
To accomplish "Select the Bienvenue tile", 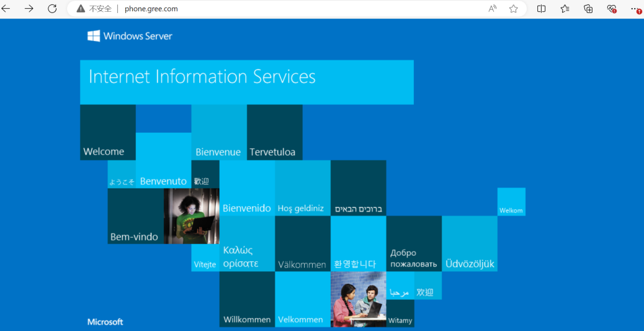I will 218,132.
